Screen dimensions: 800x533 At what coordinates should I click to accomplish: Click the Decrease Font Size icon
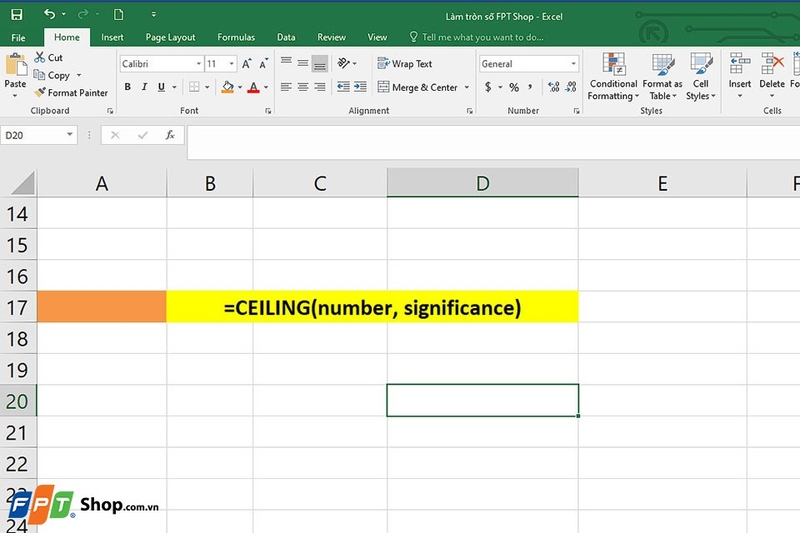coord(263,64)
